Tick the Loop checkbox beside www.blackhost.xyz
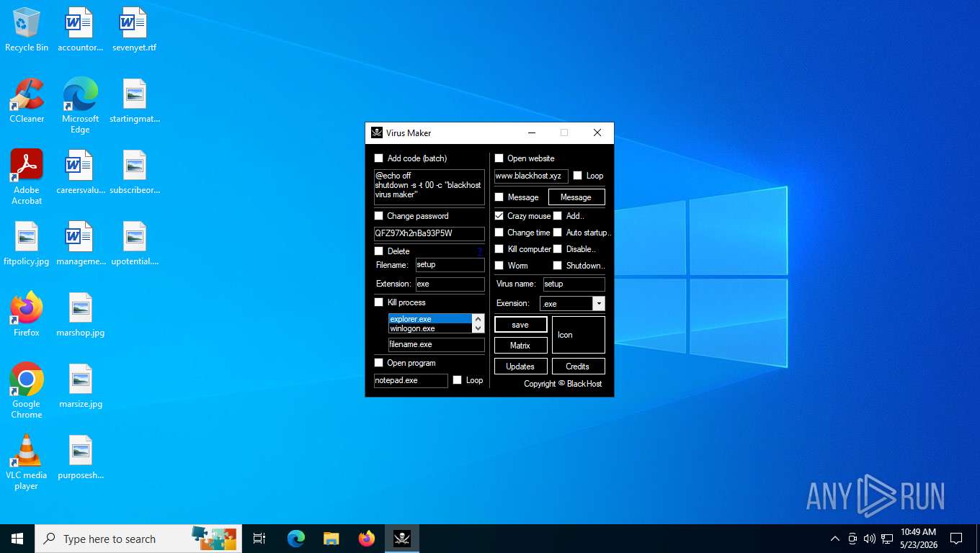 coord(577,176)
